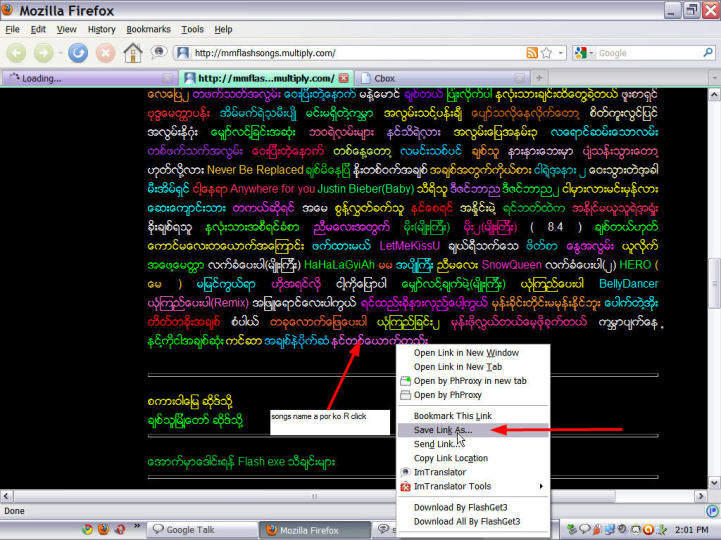
Task: Switch to the Loading... tab
Action: 90,78
